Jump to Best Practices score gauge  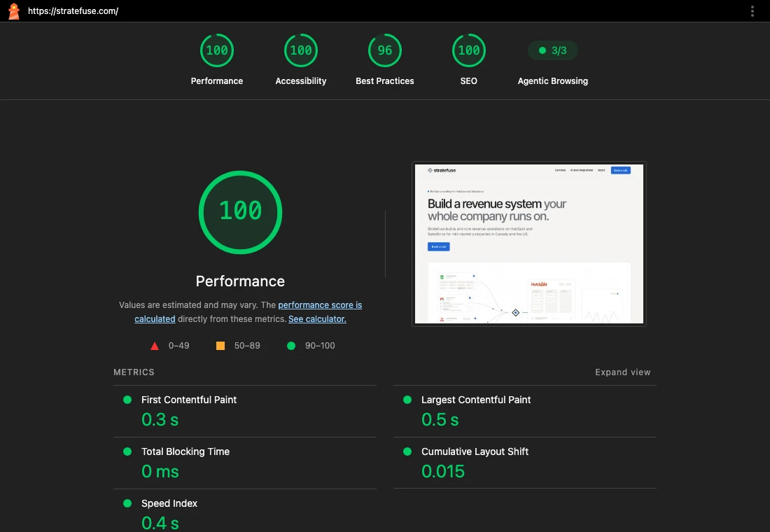384,50
